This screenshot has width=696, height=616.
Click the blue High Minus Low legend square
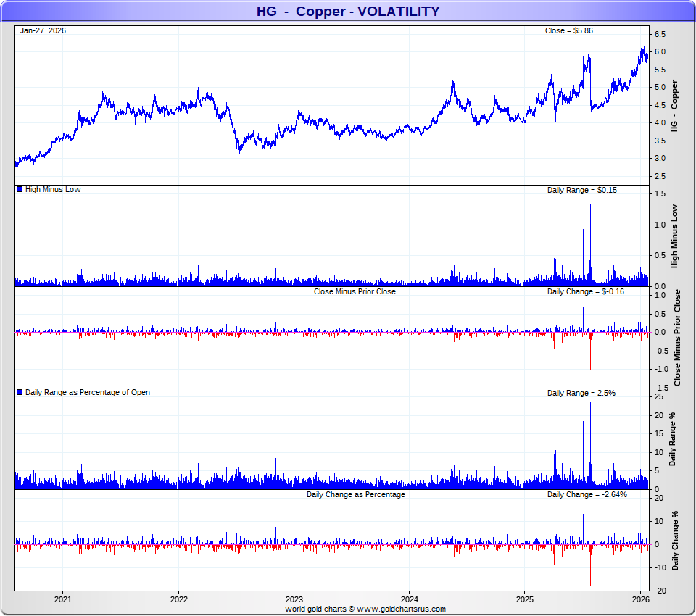(x=20, y=190)
